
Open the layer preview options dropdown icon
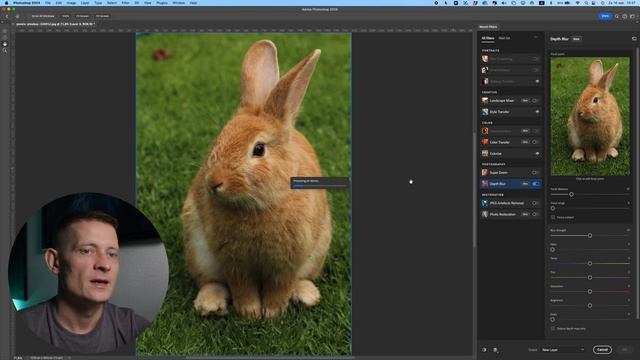pos(496,350)
